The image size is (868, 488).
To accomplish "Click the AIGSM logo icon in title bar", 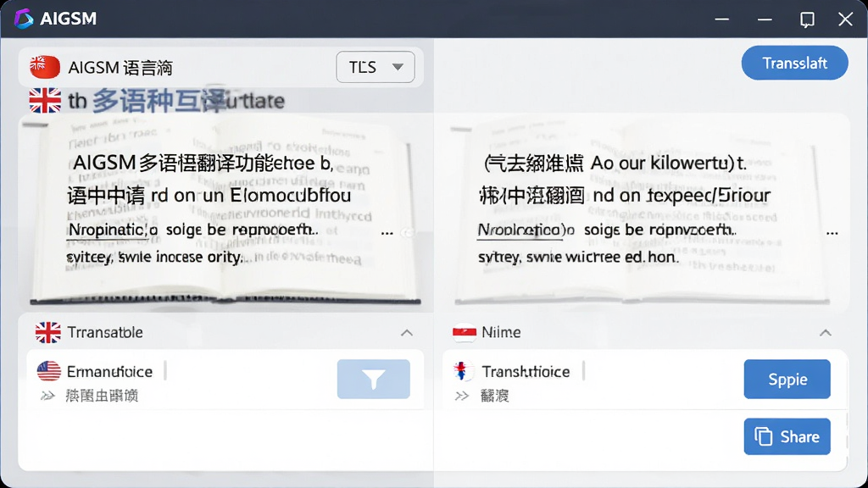I will [23, 19].
